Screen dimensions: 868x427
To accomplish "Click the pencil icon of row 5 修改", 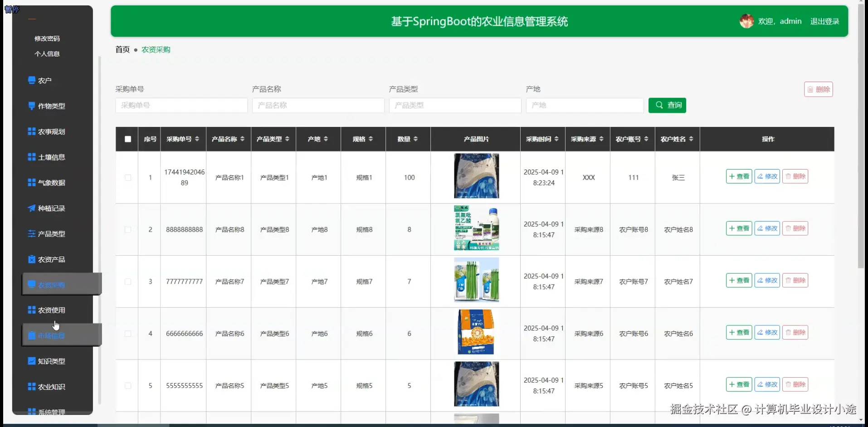I will (760, 384).
